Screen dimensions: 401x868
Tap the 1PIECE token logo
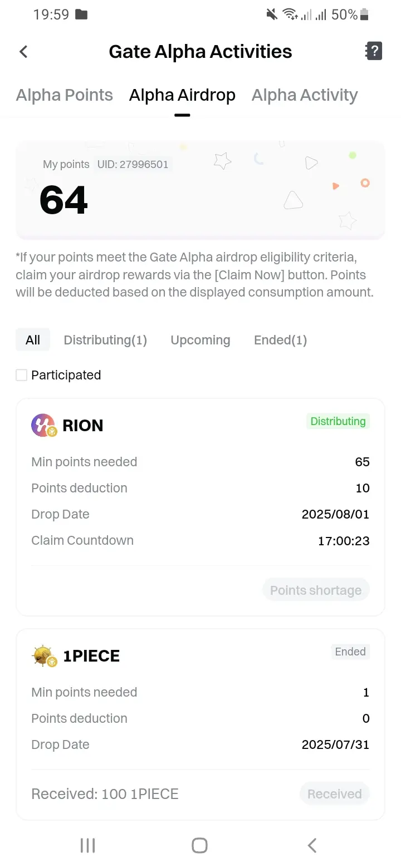pyautogui.click(x=45, y=656)
